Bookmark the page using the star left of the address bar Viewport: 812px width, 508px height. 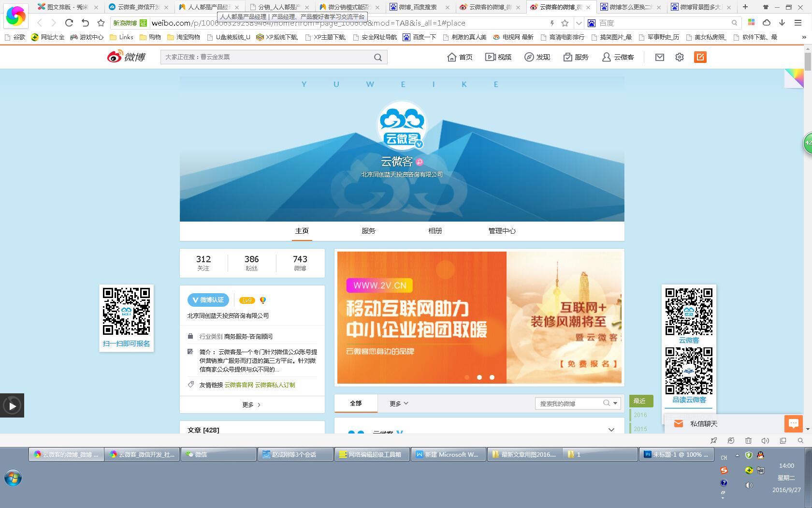click(101, 23)
